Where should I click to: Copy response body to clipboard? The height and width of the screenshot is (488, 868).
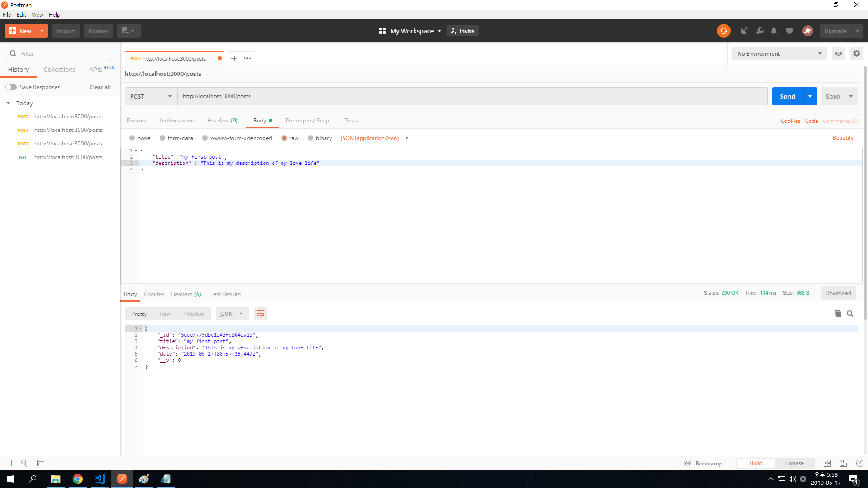(x=838, y=314)
